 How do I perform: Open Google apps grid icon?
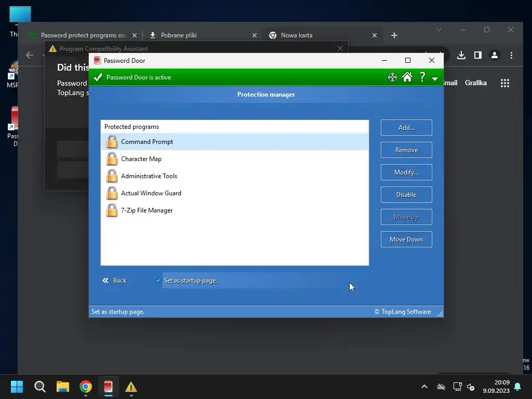[505, 83]
